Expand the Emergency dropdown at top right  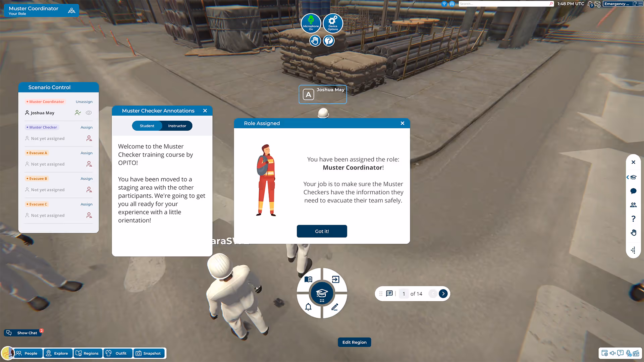(616, 4)
